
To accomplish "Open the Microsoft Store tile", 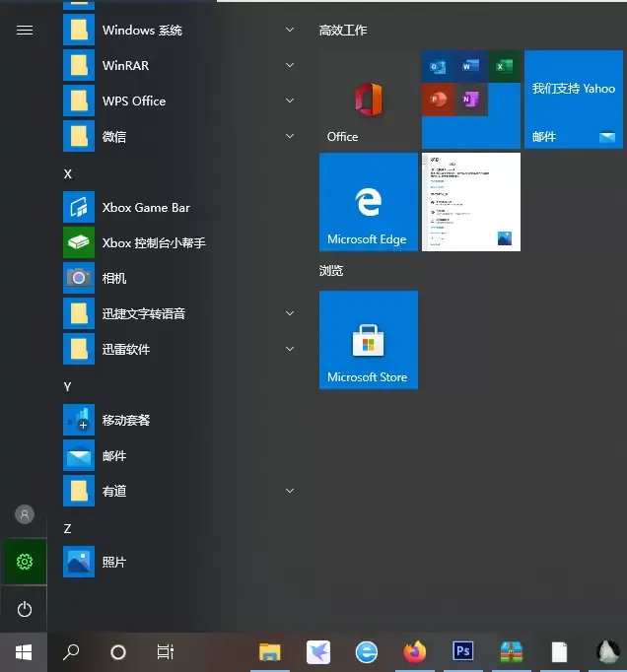I will coord(369,340).
